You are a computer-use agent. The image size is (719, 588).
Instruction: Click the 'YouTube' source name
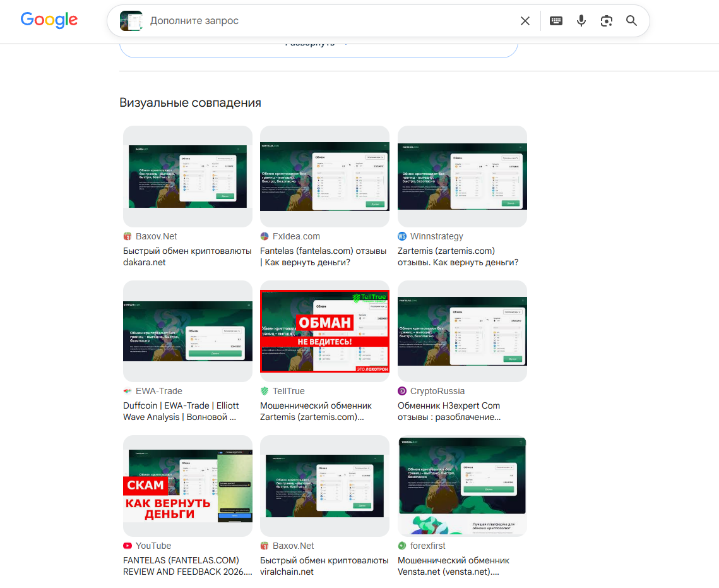[x=153, y=546]
